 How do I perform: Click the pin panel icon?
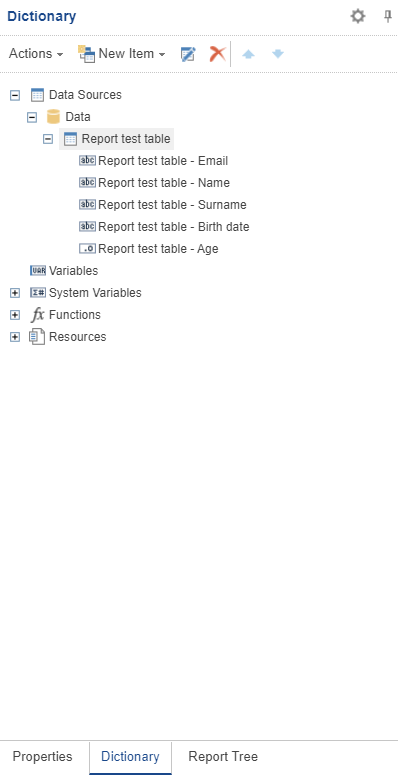(x=388, y=16)
